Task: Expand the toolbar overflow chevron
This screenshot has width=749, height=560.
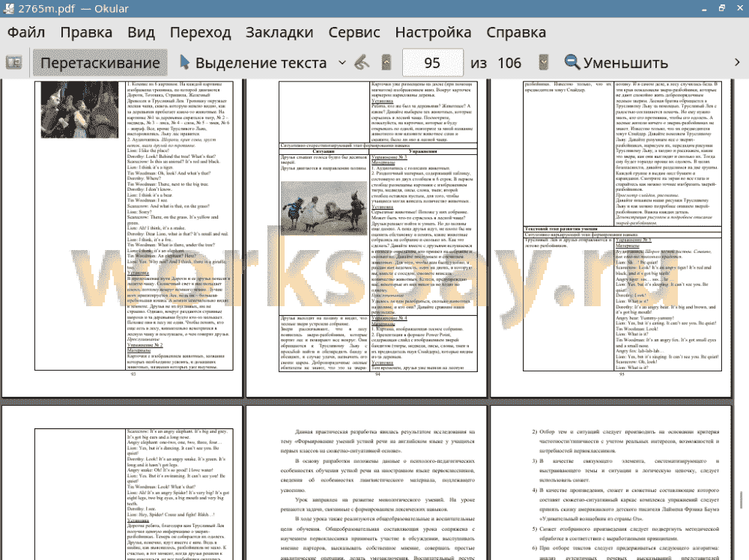Action: (737, 63)
